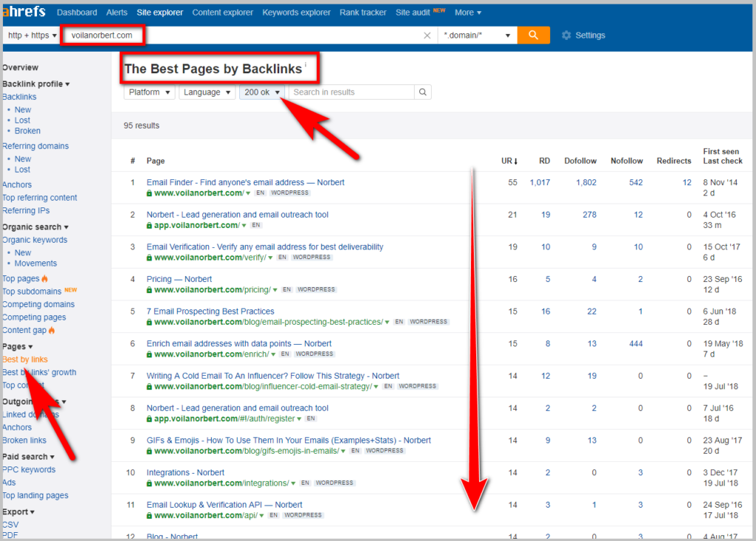
Task: Clear the domain field with X icon
Action: [x=427, y=35]
